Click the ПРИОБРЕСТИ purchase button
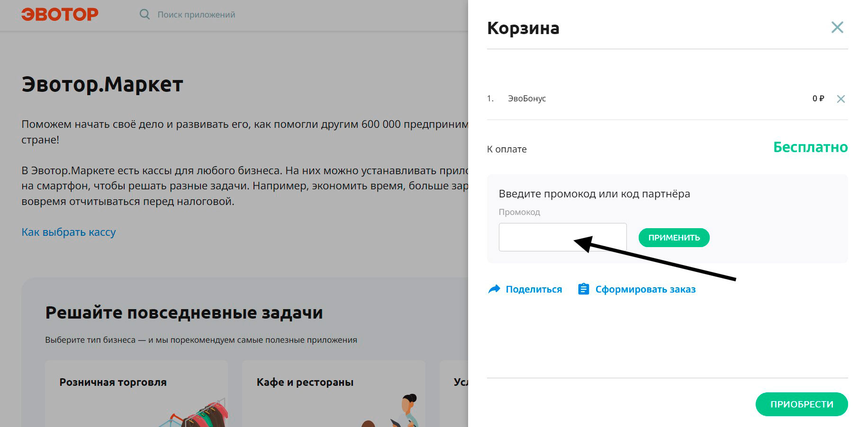Image resolution: width=868 pixels, height=427 pixels. [x=801, y=404]
